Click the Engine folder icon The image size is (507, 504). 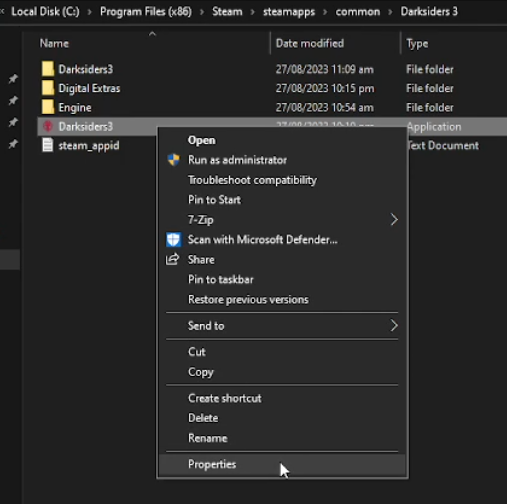coord(48,107)
